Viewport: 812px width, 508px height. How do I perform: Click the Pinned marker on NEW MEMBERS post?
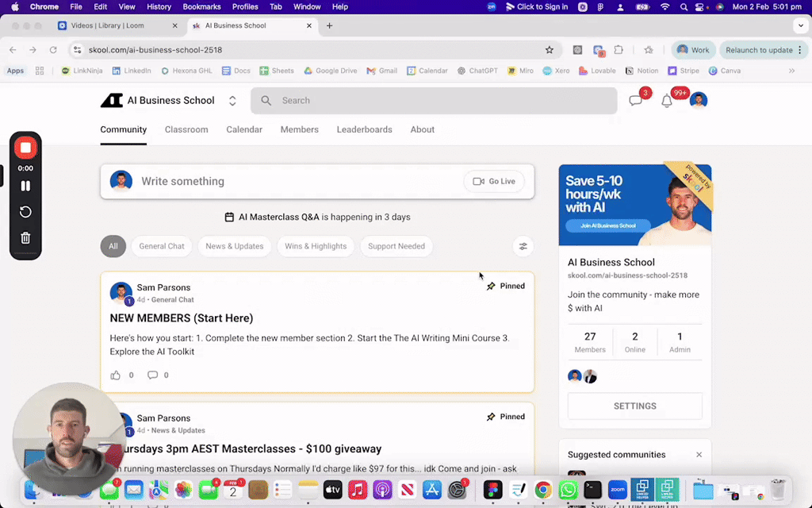(505, 286)
